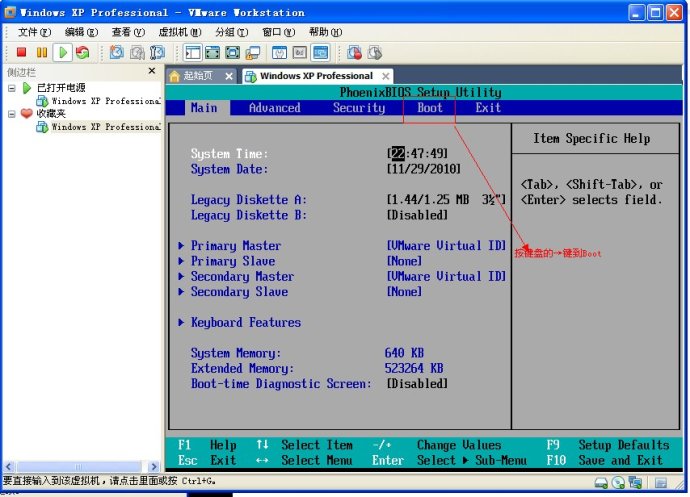Click the Appliance view toolbar icon
This screenshot has height=497, width=690.
tap(300, 52)
